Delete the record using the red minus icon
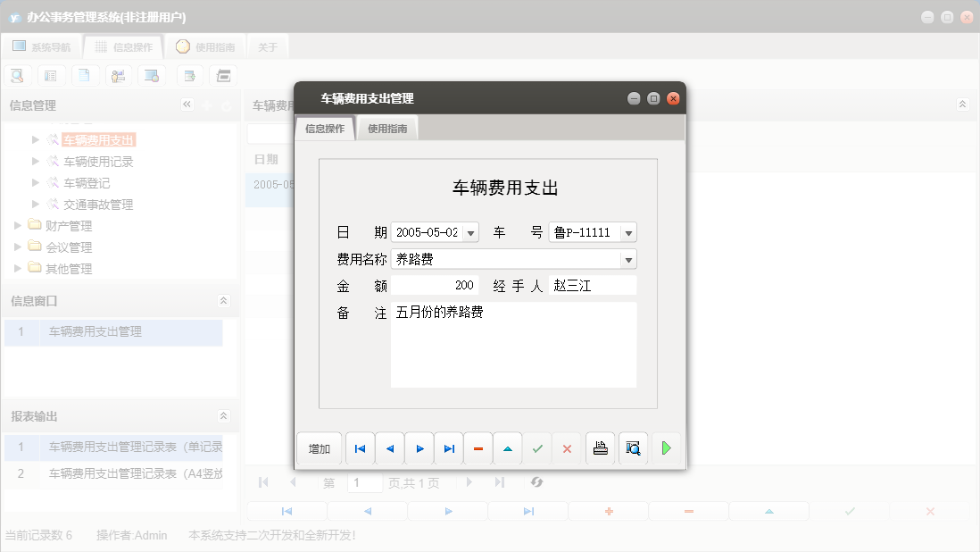 point(478,447)
